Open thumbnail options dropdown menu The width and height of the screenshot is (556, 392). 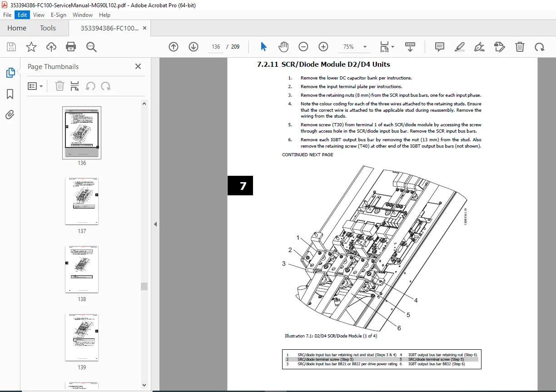point(35,86)
